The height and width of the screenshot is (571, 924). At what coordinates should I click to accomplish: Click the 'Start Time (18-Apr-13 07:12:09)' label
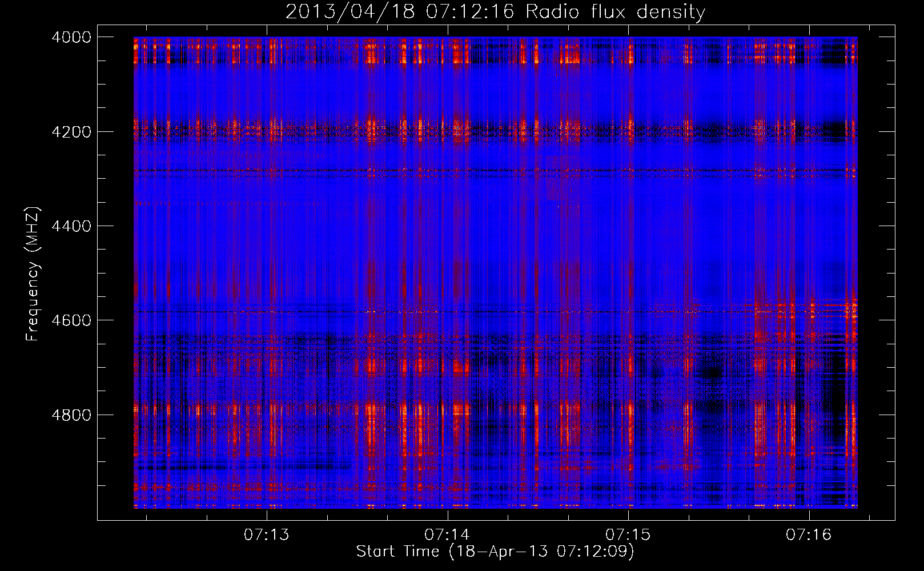(496, 552)
